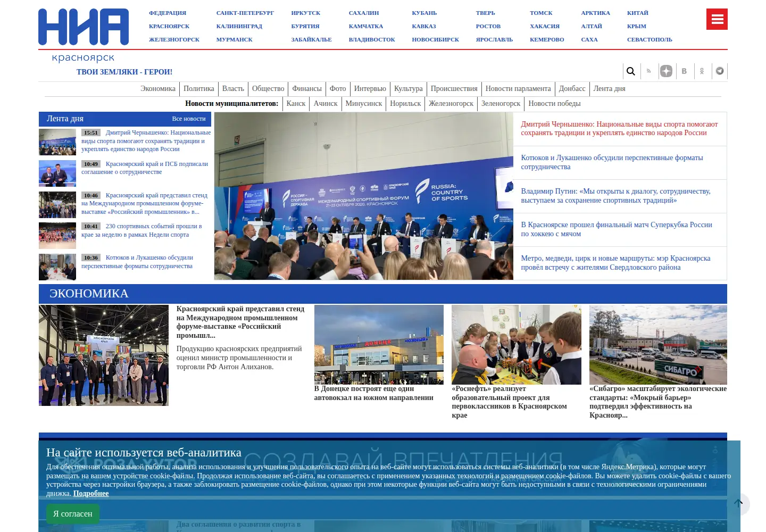766x532 pixels.
Task: Switch region to АРКТИКА
Action: click(x=596, y=13)
